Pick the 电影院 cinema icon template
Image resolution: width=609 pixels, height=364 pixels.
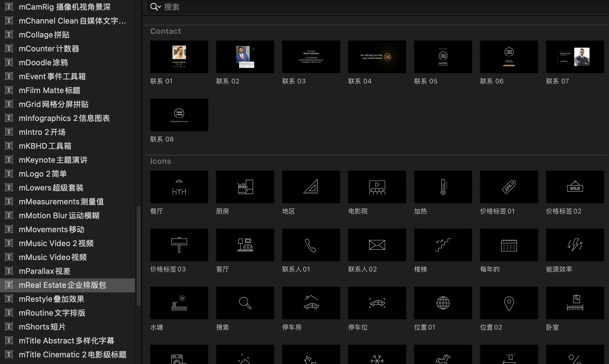pos(377,187)
